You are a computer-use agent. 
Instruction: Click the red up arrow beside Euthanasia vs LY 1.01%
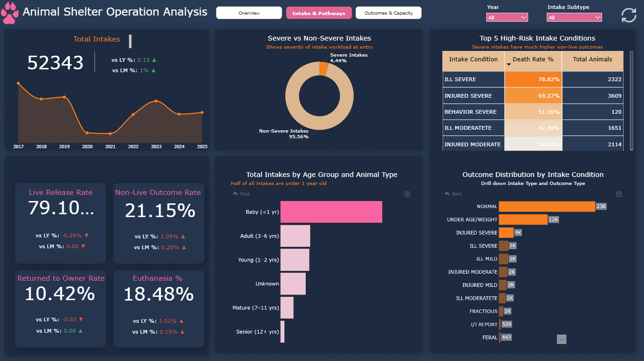tap(181, 321)
